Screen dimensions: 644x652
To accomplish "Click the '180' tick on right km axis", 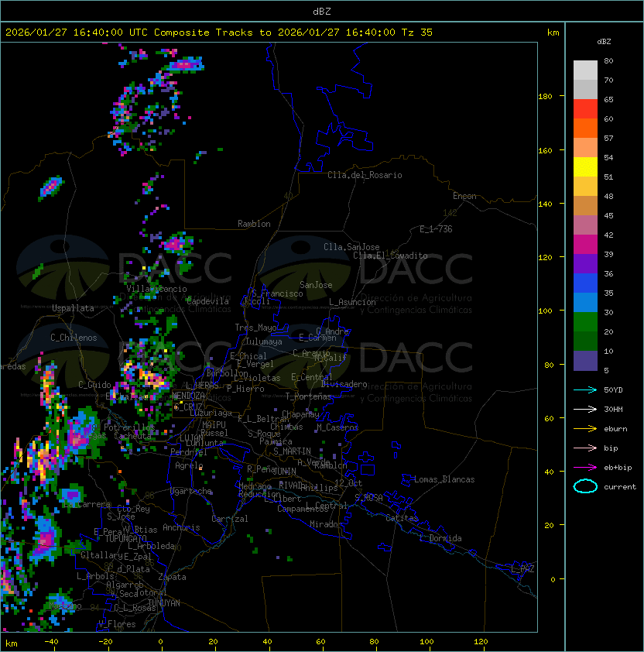I will [545, 97].
